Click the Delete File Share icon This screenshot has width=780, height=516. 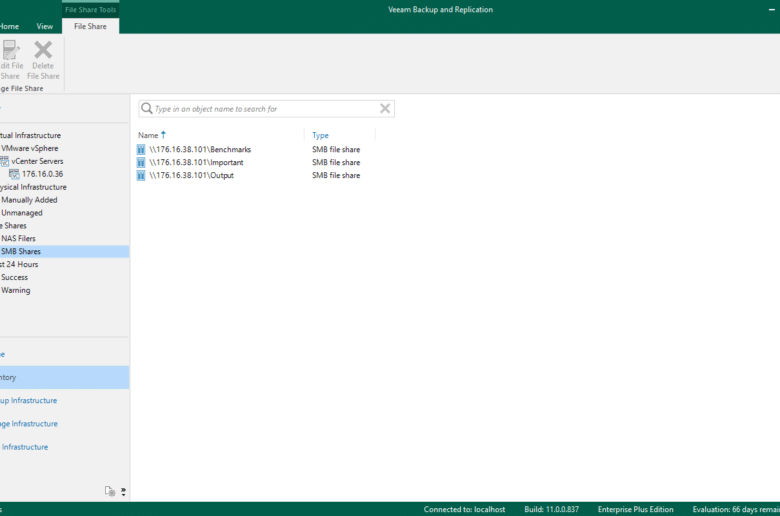point(43,50)
